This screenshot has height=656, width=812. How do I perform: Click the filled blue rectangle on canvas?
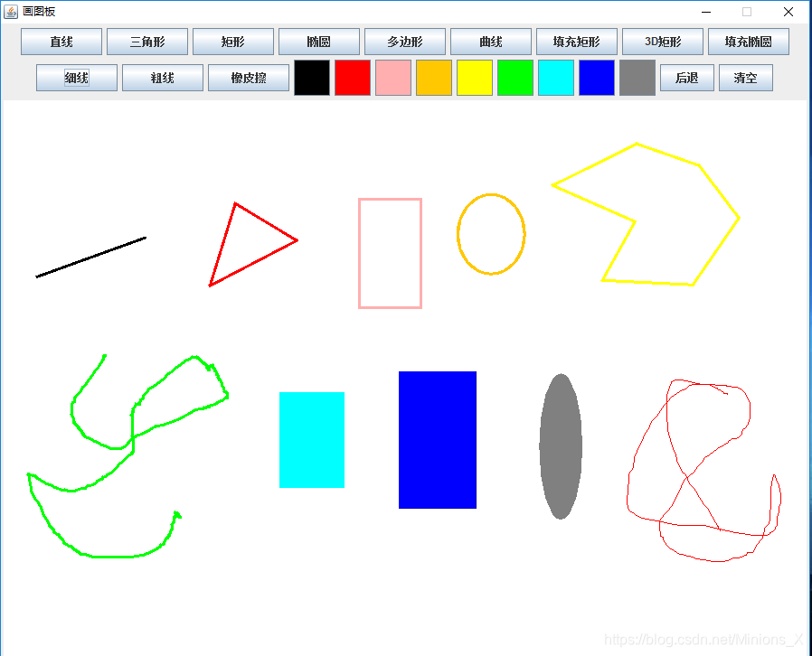click(438, 440)
